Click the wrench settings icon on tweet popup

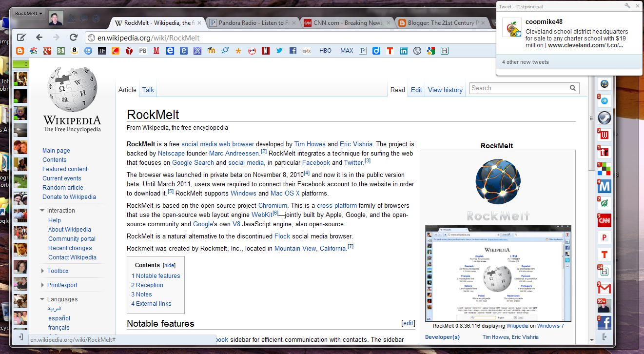tap(627, 6)
